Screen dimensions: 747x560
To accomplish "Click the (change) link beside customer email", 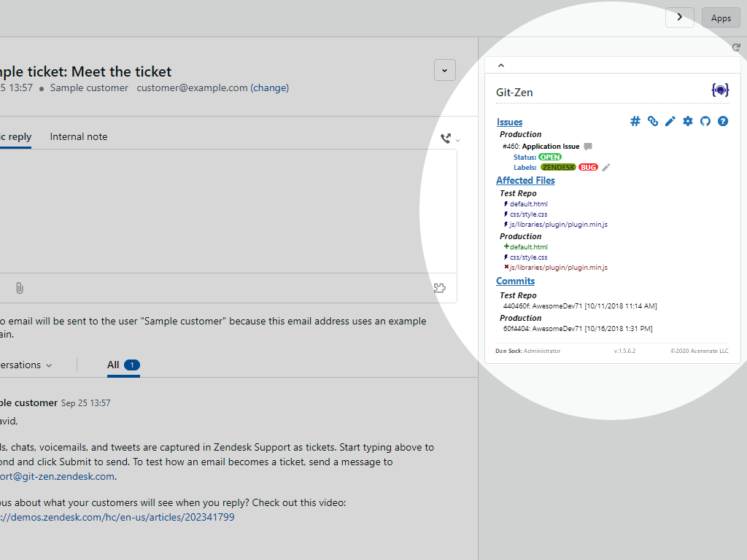I will pos(270,87).
